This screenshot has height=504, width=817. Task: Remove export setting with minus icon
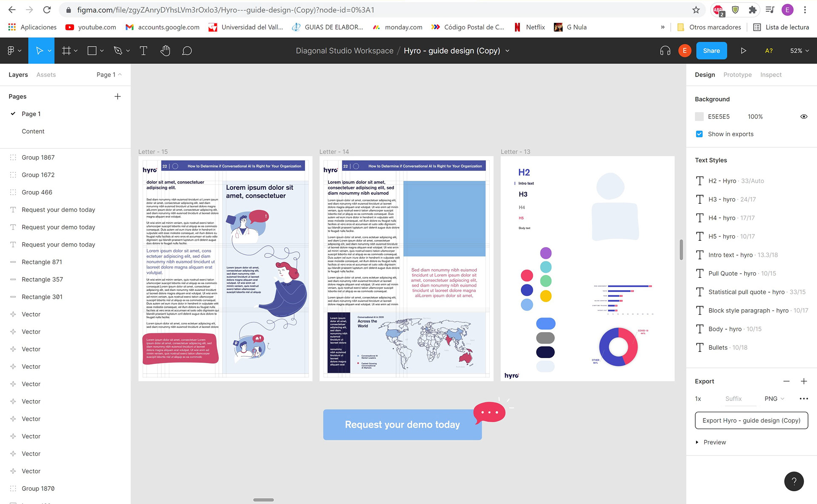[x=786, y=381]
